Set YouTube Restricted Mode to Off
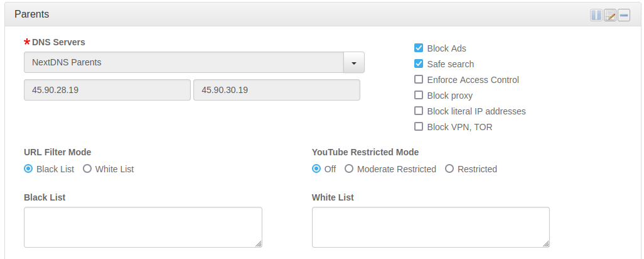The image size is (644, 259). 316,169
